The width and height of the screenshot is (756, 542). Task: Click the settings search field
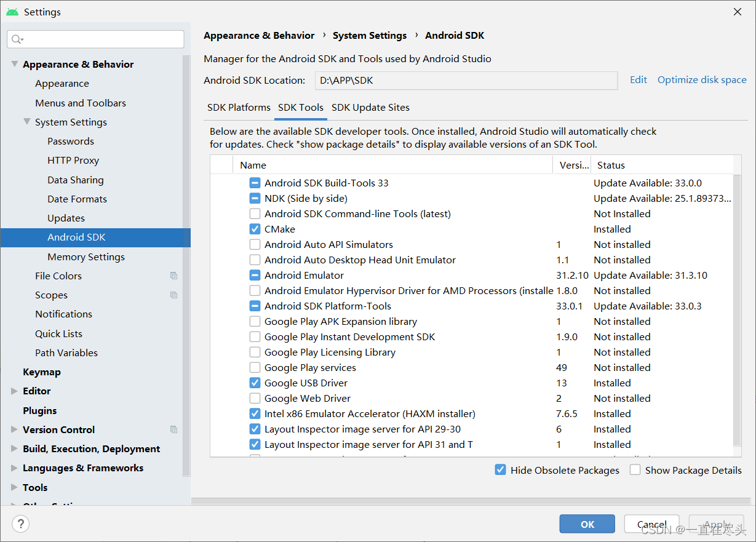(x=95, y=39)
